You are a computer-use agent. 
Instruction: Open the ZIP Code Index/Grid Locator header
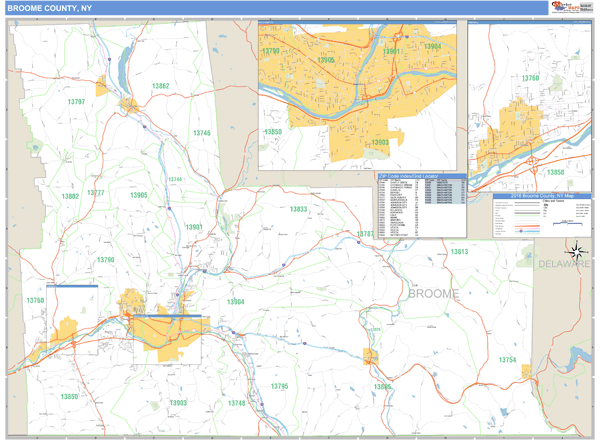pyautogui.click(x=408, y=176)
